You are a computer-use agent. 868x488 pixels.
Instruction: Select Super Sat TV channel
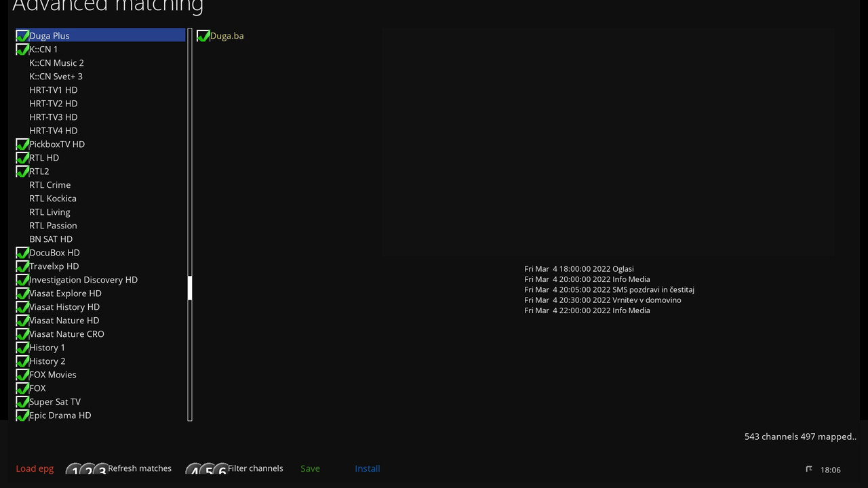[x=100, y=401]
